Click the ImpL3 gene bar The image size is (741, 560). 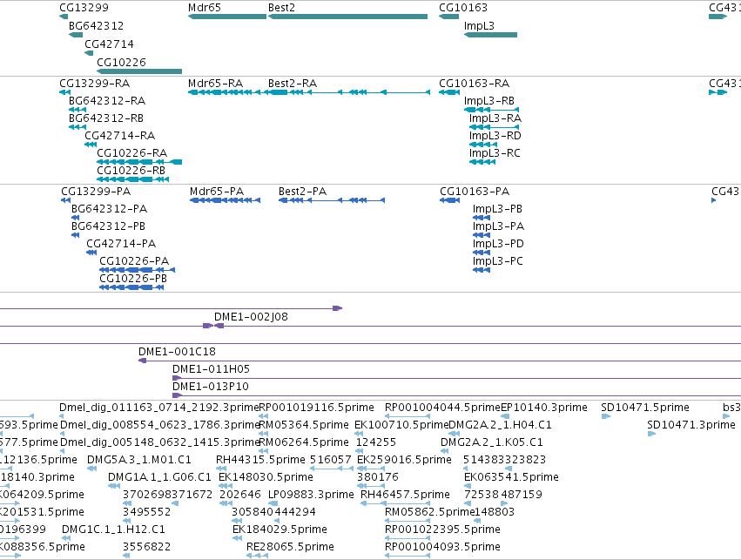coord(490,35)
